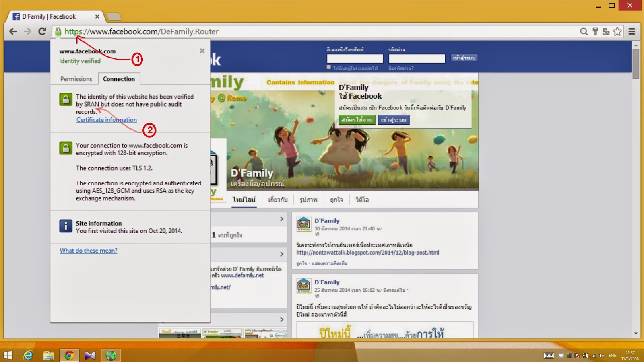Click the scrollbar down arrow
This screenshot has height=362, width=644.
(636, 333)
